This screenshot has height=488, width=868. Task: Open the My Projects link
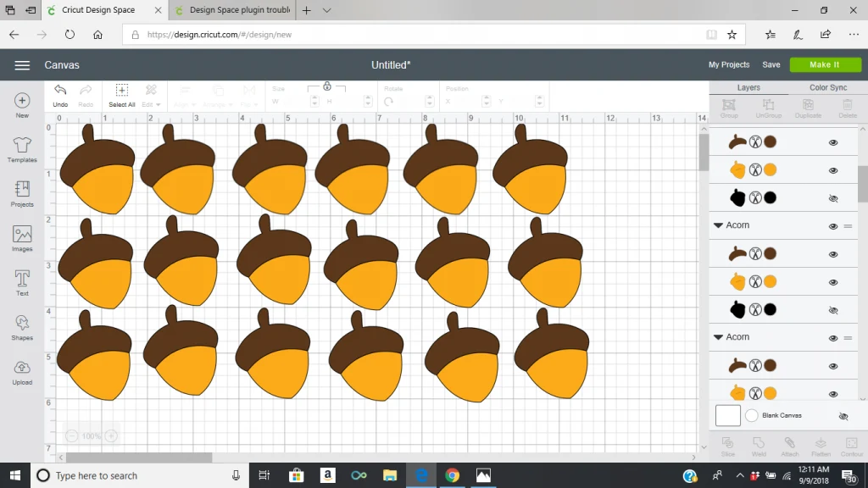pos(729,64)
